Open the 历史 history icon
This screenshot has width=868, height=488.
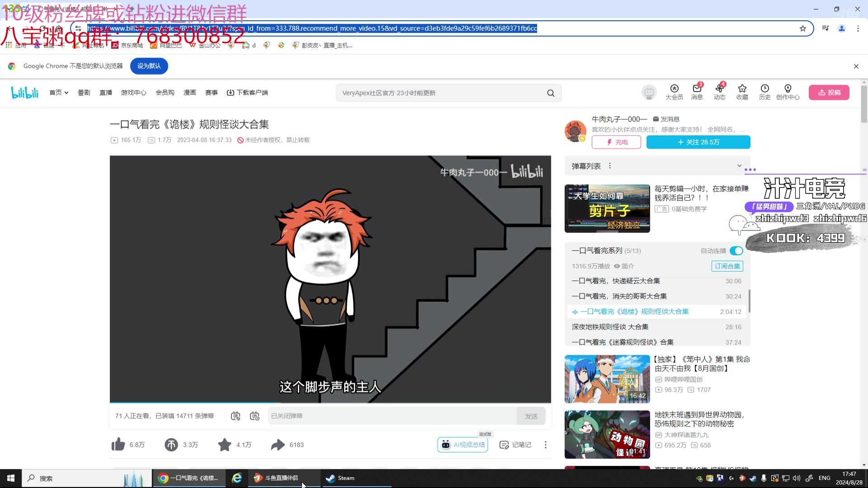tap(764, 92)
